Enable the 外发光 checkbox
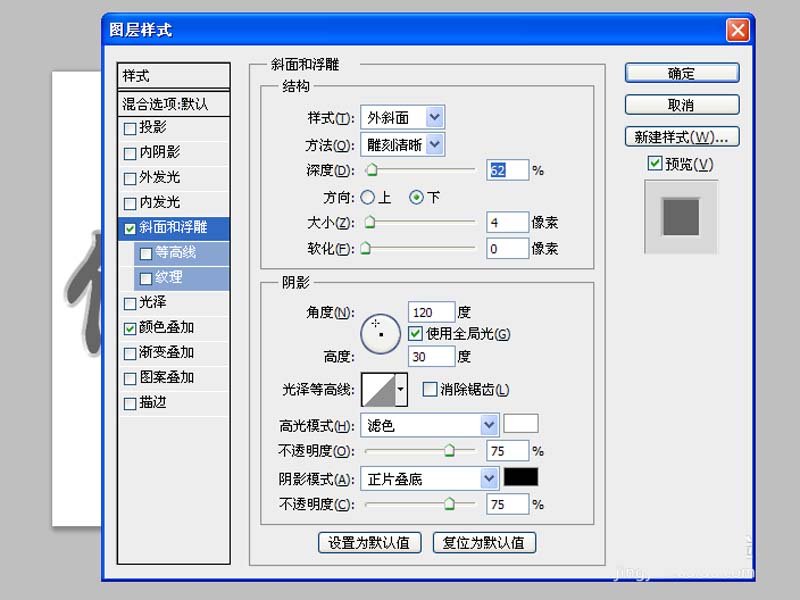 (x=130, y=178)
